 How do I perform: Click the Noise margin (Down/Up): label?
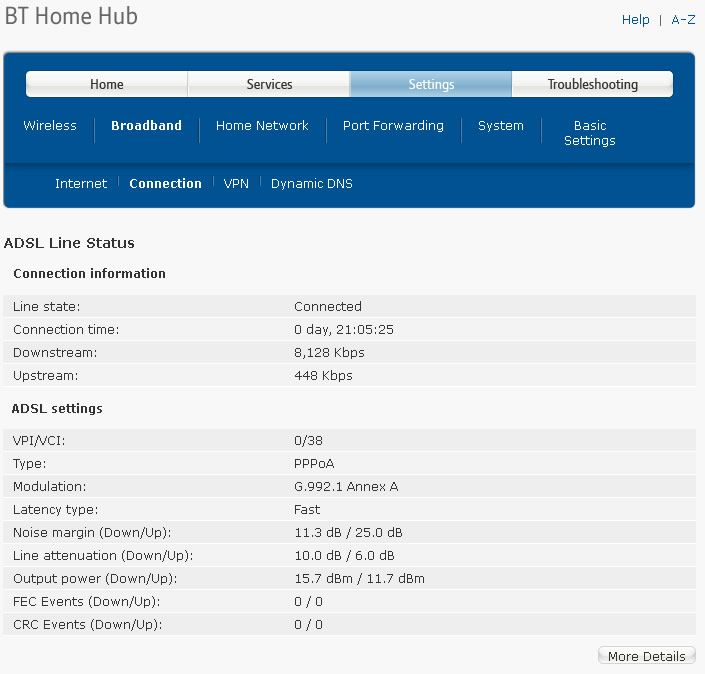92,532
